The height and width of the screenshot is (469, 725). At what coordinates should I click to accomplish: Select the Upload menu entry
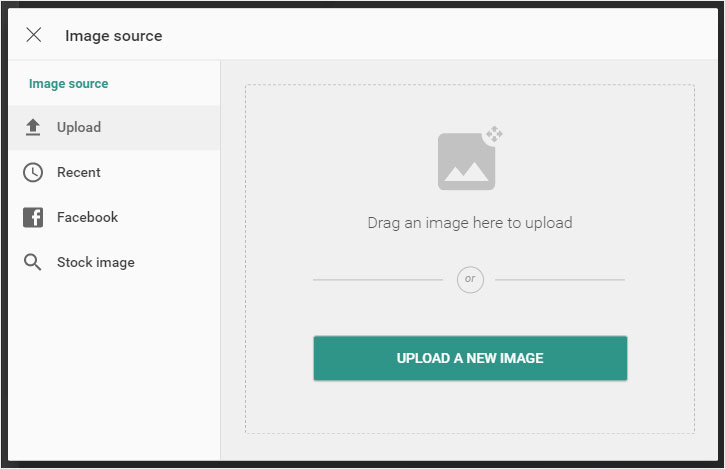[x=114, y=128]
